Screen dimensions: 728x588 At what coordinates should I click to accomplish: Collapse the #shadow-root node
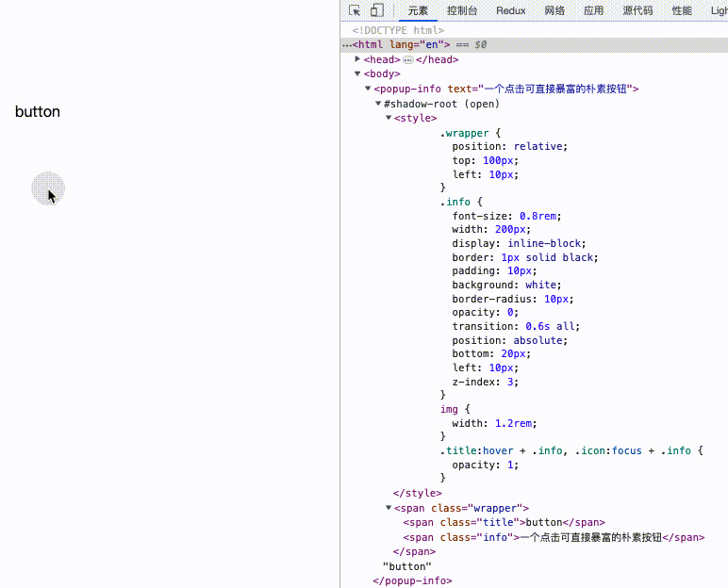[378, 103]
